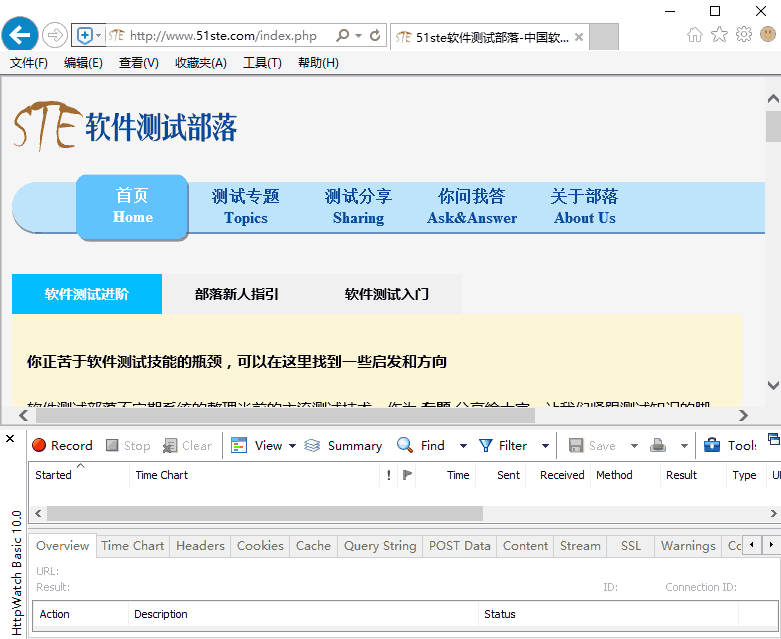This screenshot has width=781, height=639.
Task: Go to 首页 Home navigation item
Action: [x=132, y=207]
